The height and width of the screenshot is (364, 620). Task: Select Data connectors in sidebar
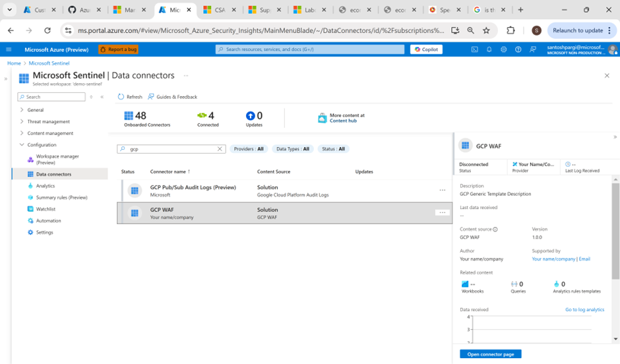(60, 174)
